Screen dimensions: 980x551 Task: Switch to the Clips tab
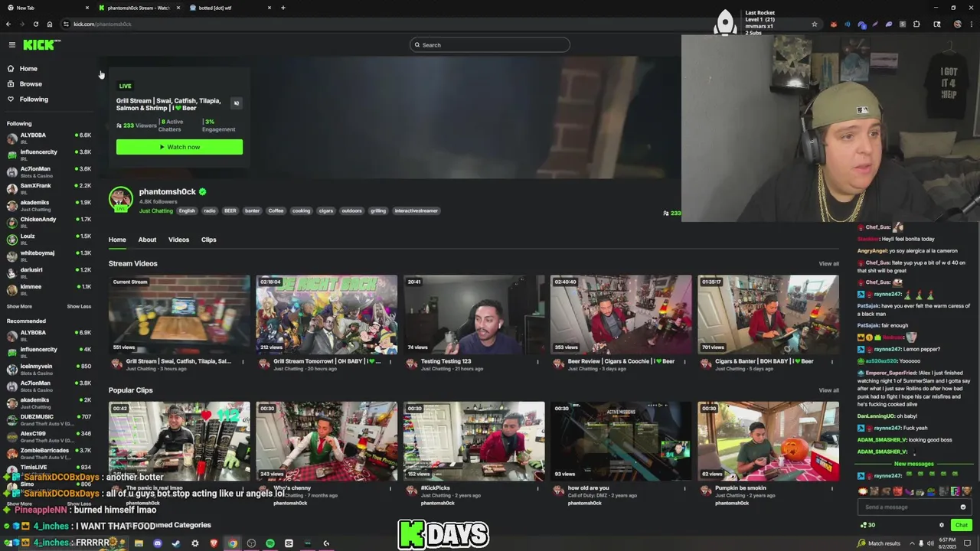208,240
